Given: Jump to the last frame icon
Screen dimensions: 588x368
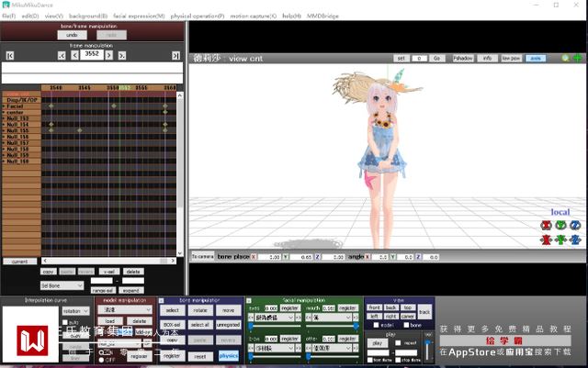Looking at the screenshot, I should 175,55.
